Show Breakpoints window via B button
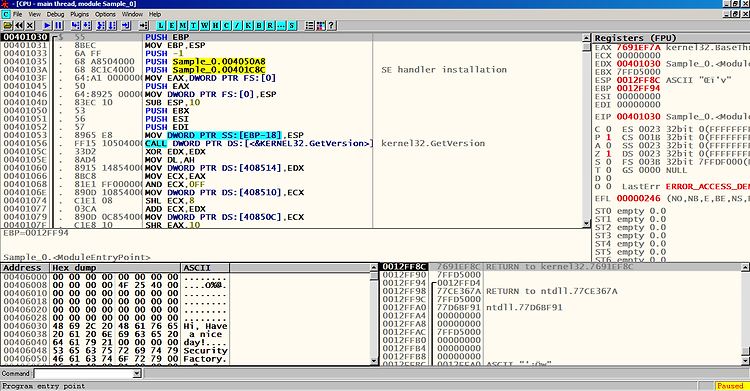750x391 pixels. (x=260, y=26)
